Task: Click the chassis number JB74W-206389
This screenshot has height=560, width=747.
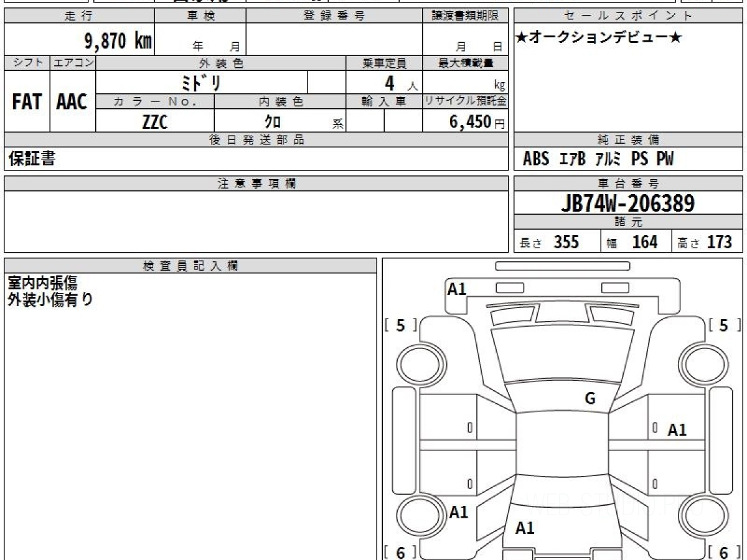Action: 627,203
